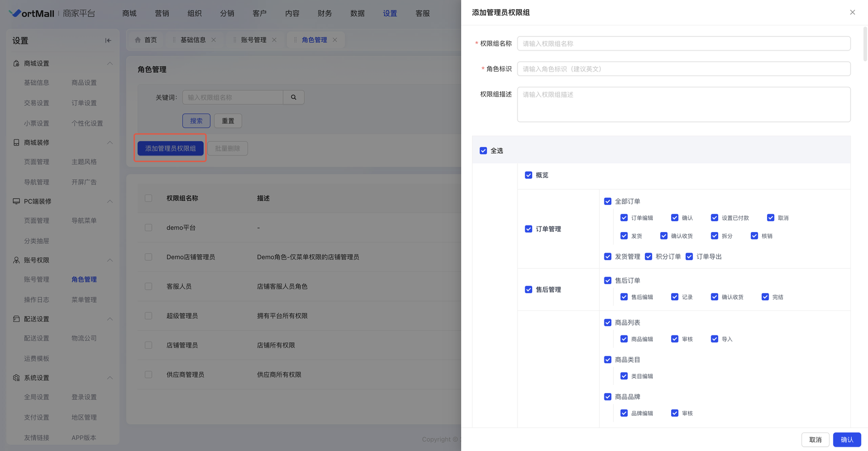Uncheck the 订单导出 permission checkbox
This screenshot has height=451, width=868.
689,257
